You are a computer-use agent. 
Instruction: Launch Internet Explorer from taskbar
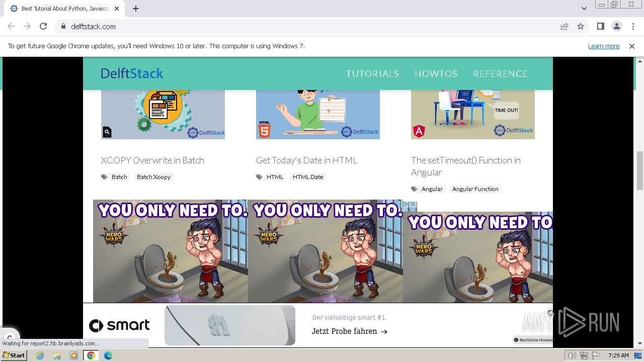click(40, 355)
